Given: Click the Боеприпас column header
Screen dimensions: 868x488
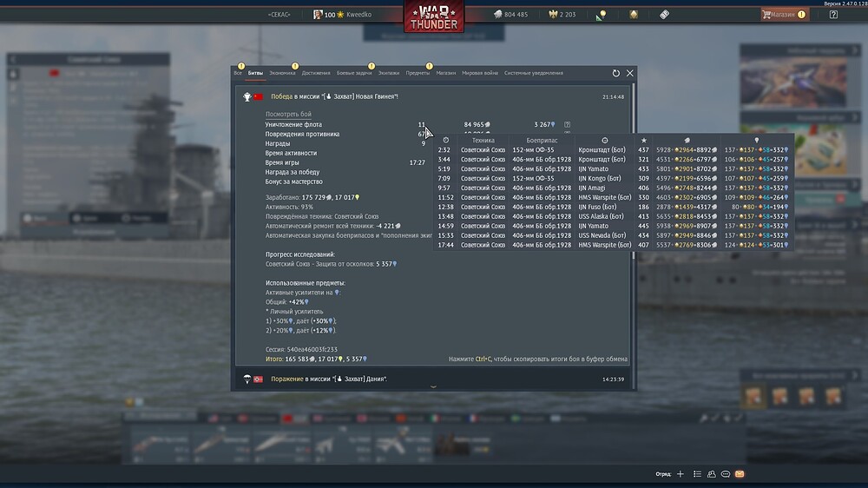Looking at the screenshot, I should [542, 141].
